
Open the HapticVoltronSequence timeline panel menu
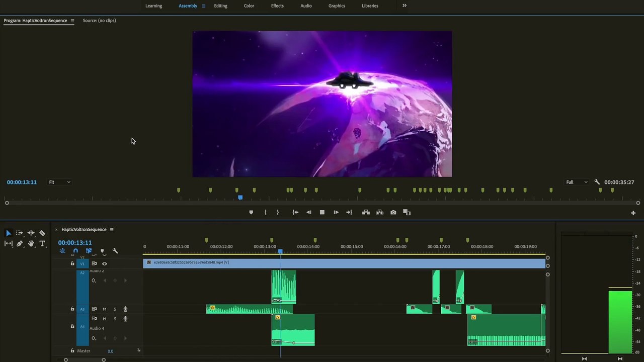[112, 230]
